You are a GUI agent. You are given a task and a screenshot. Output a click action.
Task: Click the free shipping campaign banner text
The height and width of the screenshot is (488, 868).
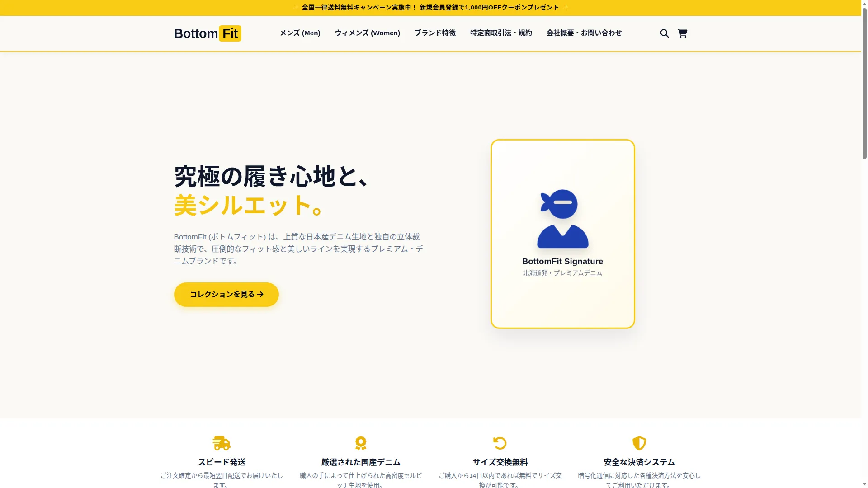point(430,8)
